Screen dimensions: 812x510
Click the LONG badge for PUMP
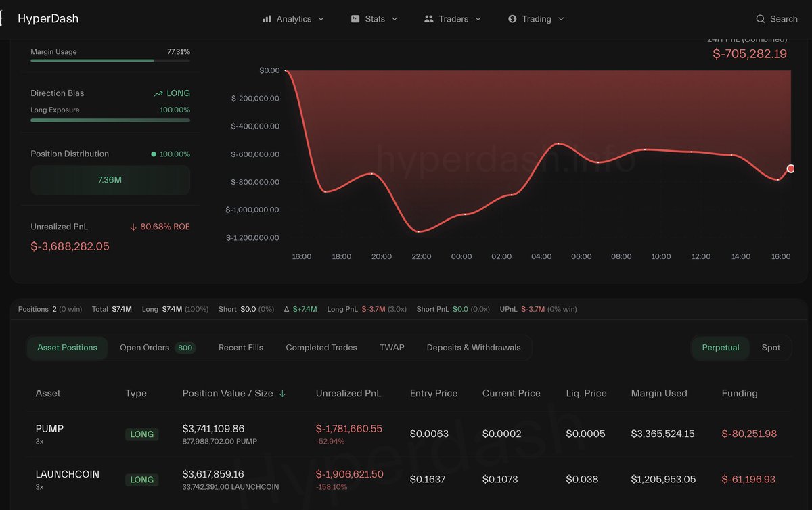142,434
